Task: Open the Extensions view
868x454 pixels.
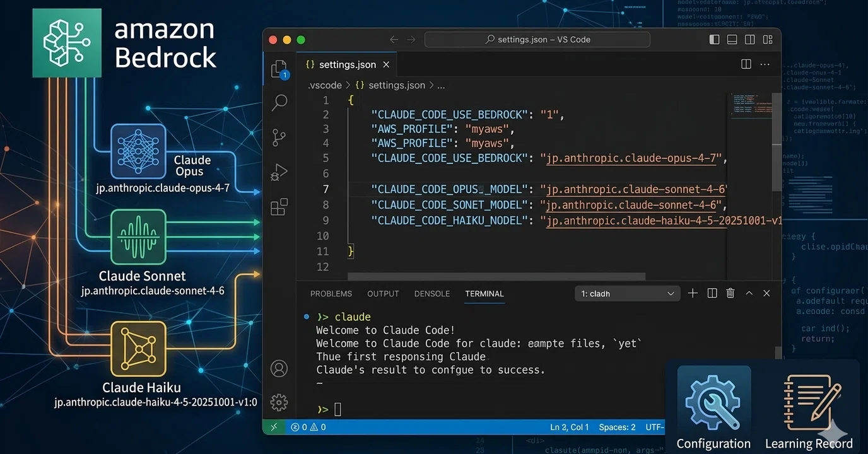Action: click(x=279, y=207)
